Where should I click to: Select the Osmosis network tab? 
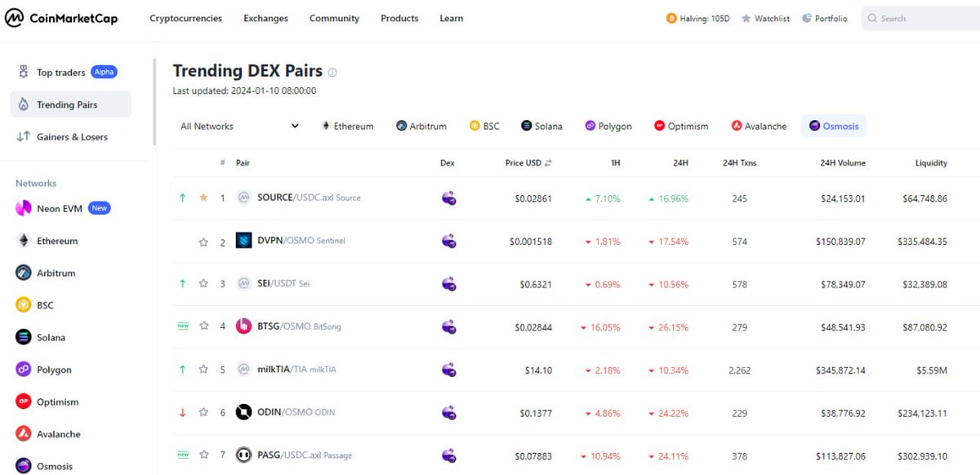click(x=834, y=126)
